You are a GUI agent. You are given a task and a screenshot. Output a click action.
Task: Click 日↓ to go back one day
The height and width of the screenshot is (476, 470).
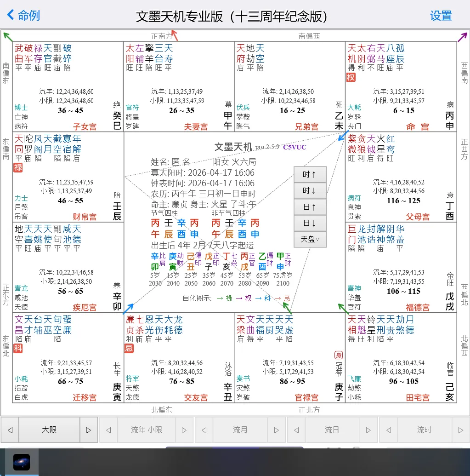[x=310, y=223]
